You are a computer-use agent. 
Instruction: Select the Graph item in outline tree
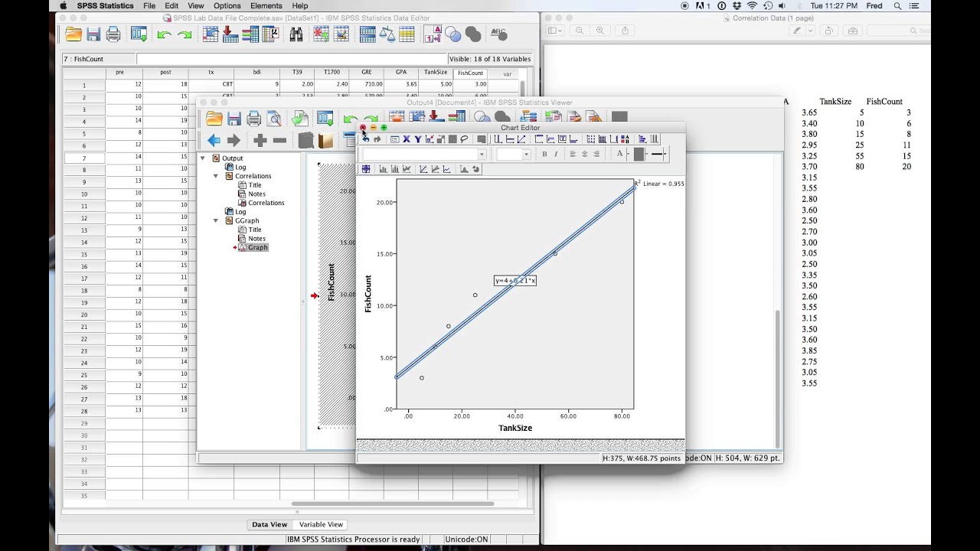coord(258,247)
